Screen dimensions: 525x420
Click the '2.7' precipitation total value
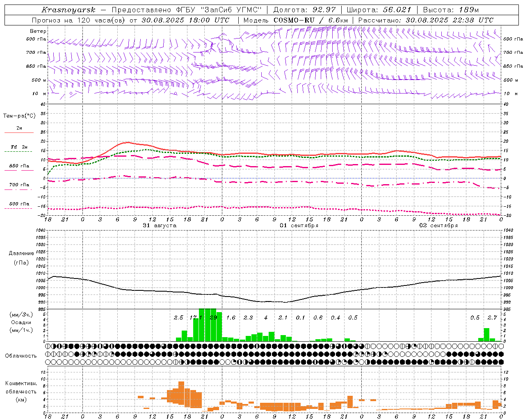(492, 317)
